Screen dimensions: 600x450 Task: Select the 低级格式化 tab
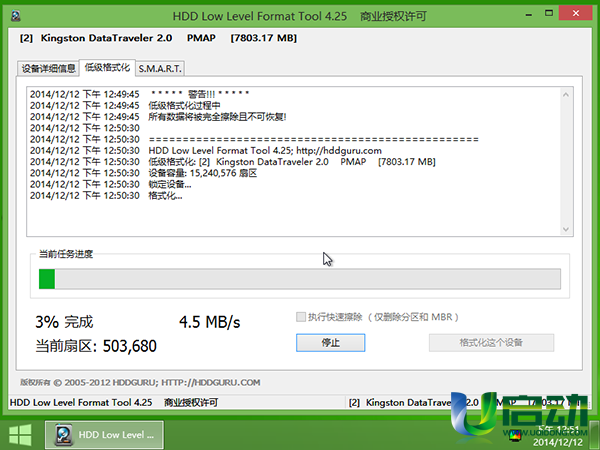(107, 68)
